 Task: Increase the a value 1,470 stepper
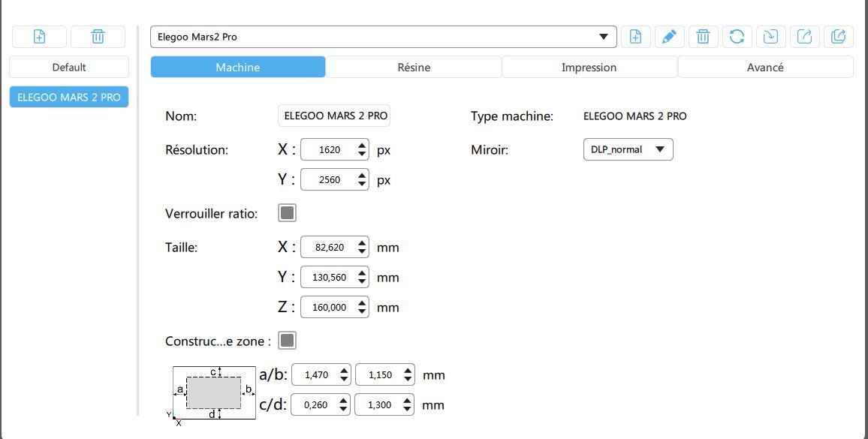click(x=345, y=371)
